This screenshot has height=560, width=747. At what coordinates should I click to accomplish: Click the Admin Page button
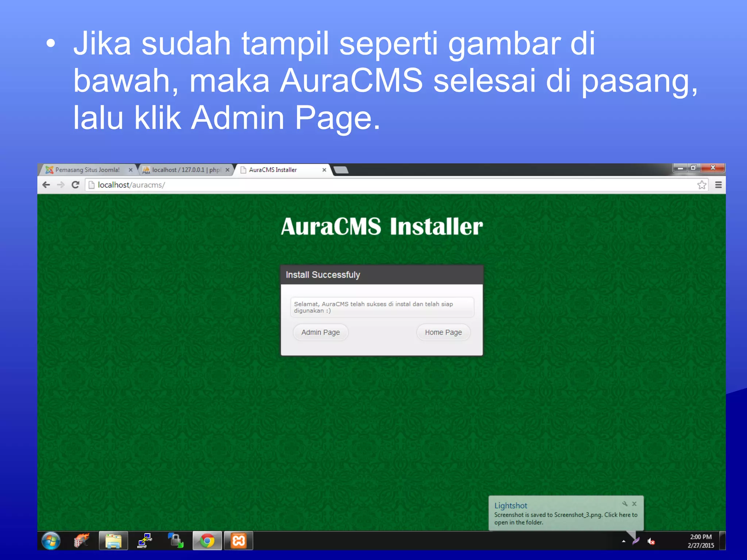[x=321, y=332]
